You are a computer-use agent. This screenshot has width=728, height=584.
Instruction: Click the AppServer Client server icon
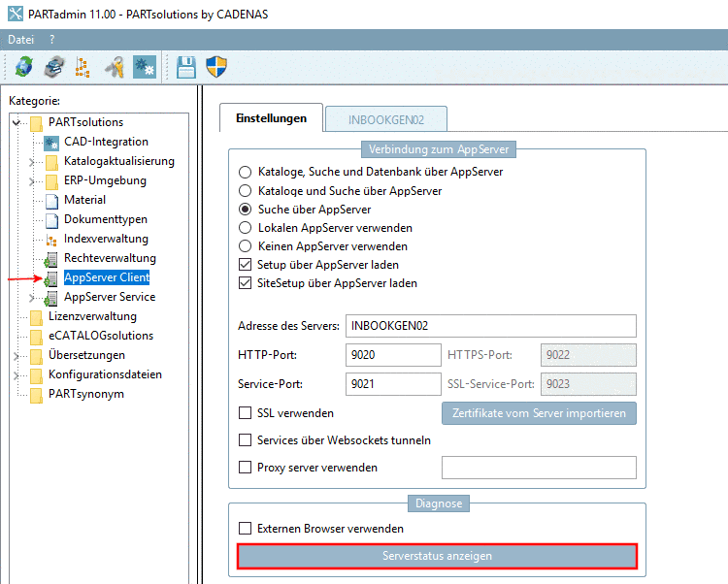[x=51, y=278]
